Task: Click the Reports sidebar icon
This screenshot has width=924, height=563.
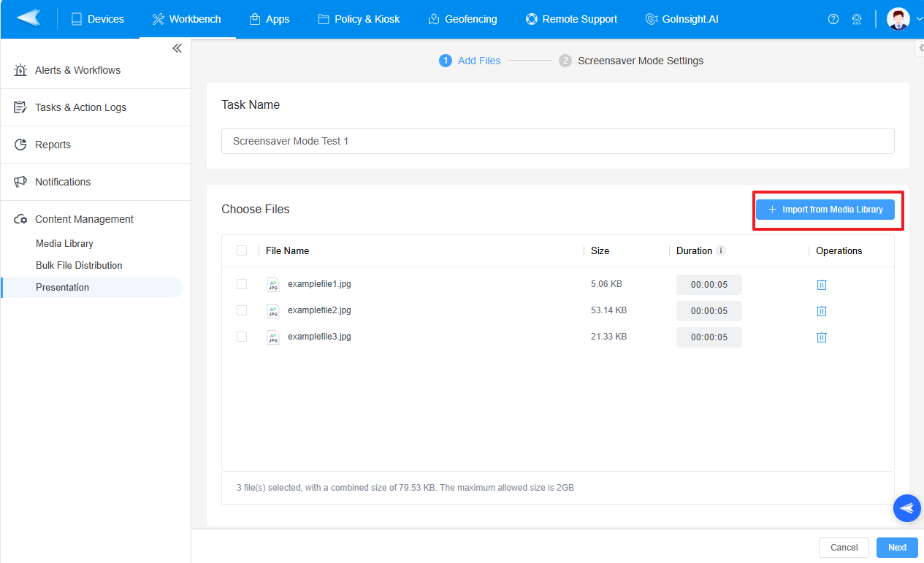Action: pos(20,144)
